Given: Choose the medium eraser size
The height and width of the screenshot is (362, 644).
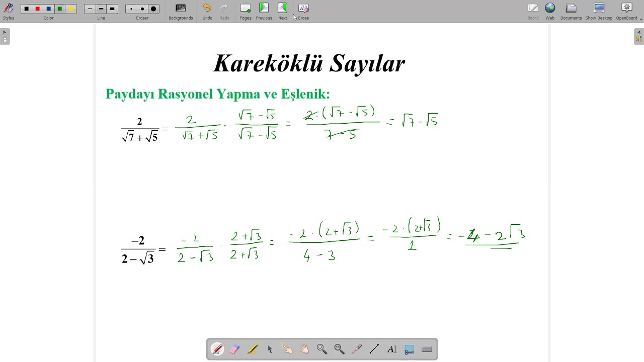Looking at the screenshot, I should (x=142, y=9).
